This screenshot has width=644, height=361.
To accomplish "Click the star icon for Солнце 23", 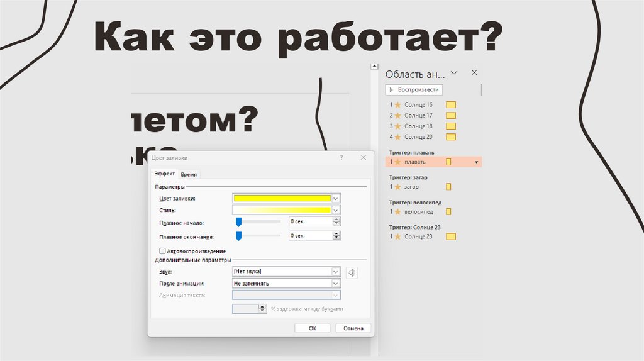I will [397, 236].
